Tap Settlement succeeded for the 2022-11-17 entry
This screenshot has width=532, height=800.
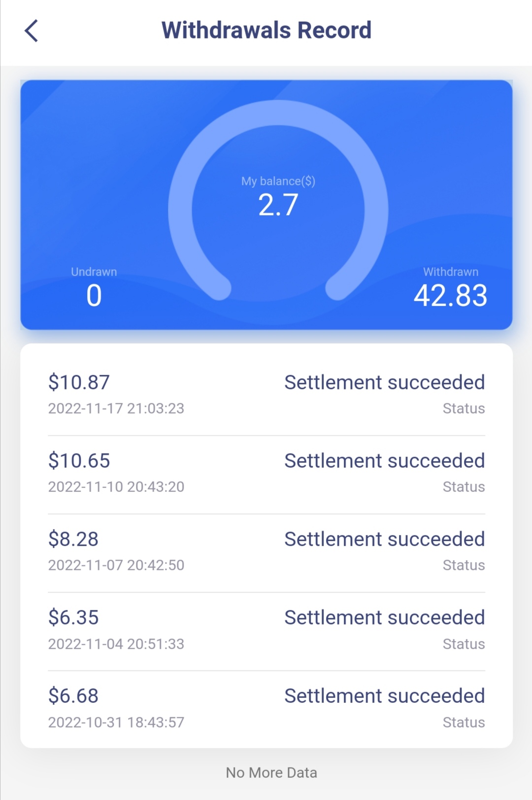point(385,383)
